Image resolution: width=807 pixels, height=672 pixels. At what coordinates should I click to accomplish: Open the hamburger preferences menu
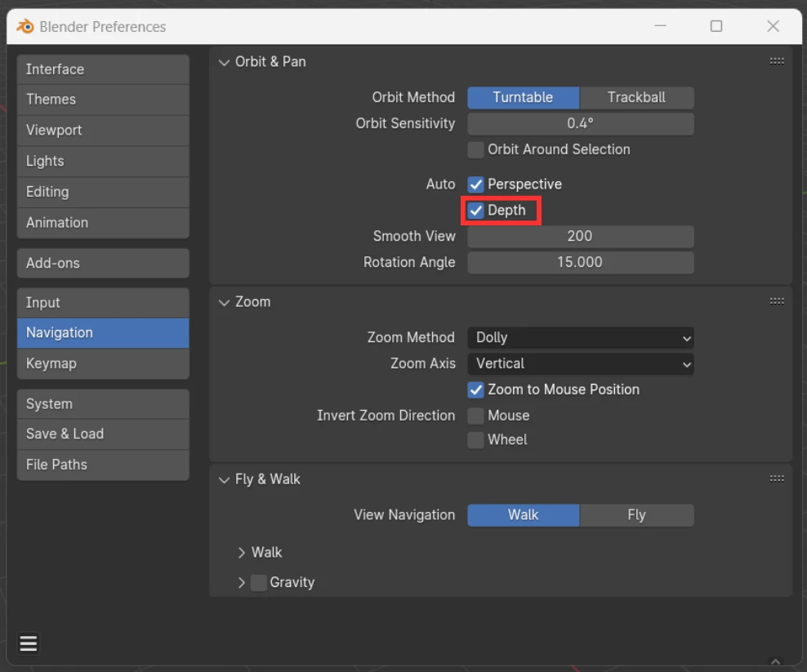tap(29, 643)
